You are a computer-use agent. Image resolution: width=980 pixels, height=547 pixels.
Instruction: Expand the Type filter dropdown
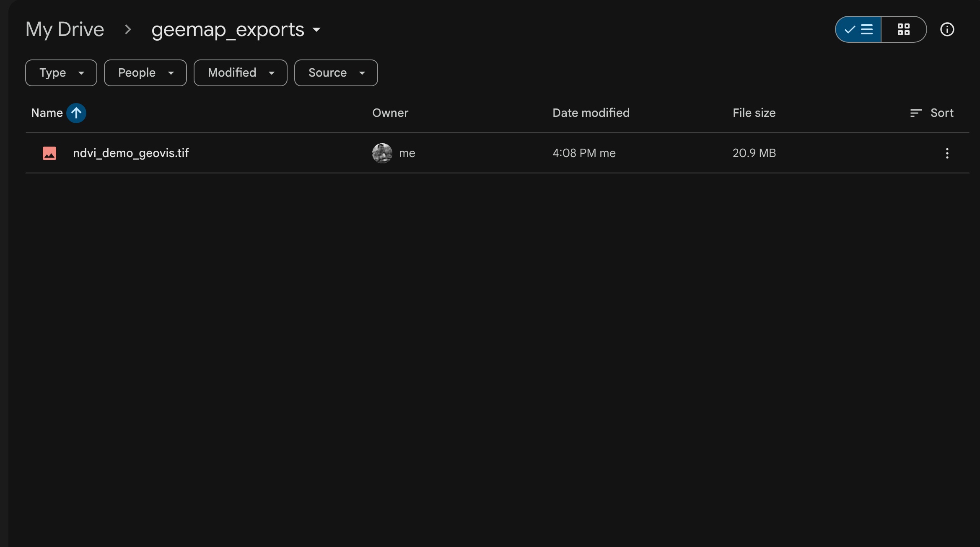tap(61, 73)
